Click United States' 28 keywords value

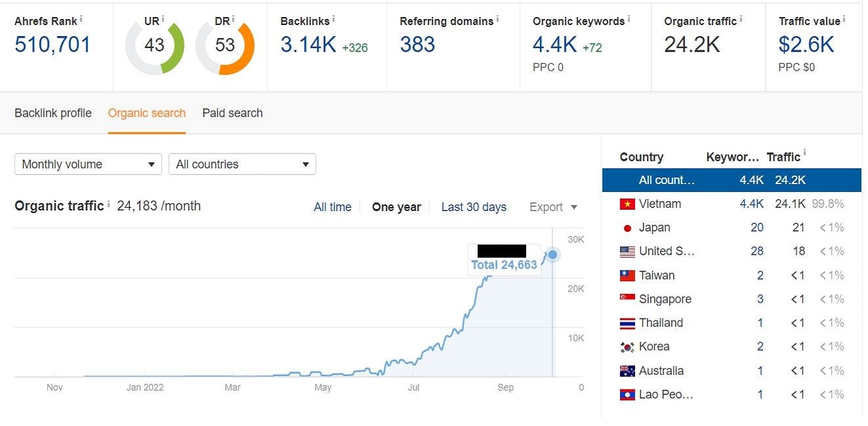(757, 251)
